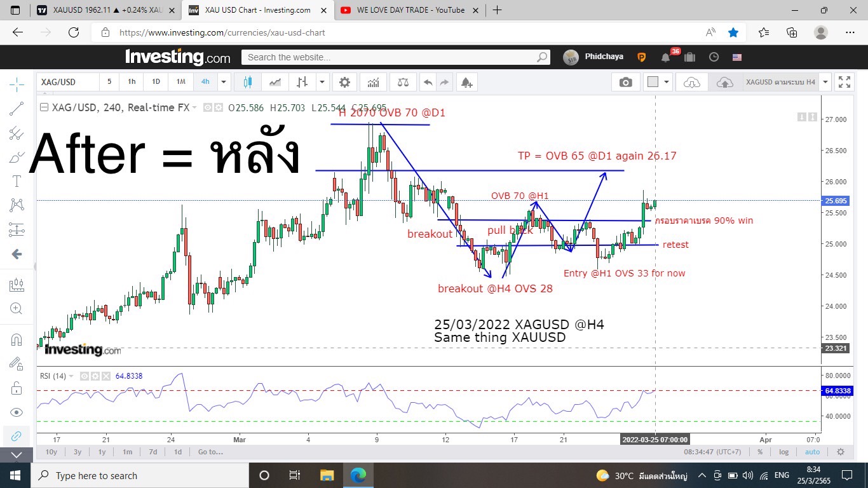The image size is (868, 488).
Task: Open chart settings gear at bottom right
Action: pos(841,452)
